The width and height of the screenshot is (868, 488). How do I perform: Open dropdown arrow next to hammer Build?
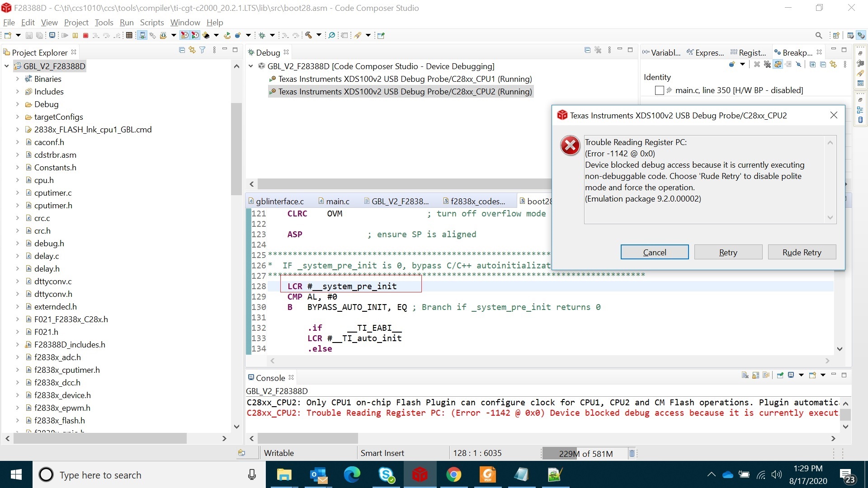click(x=319, y=35)
